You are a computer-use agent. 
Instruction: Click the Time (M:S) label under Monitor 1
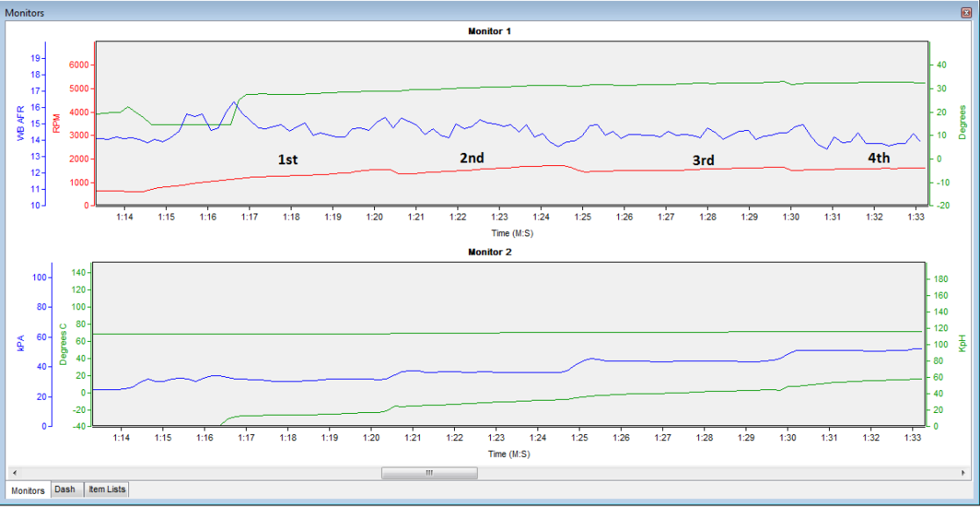[512, 233]
